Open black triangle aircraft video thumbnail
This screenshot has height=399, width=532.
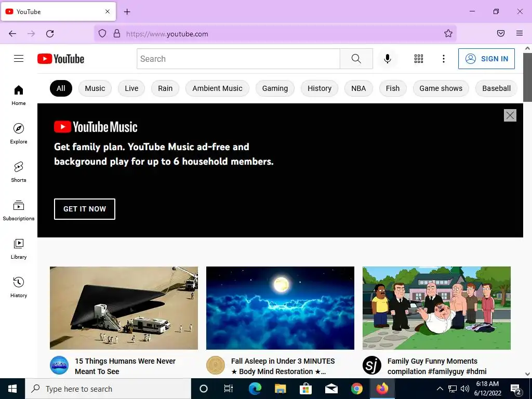[124, 308]
